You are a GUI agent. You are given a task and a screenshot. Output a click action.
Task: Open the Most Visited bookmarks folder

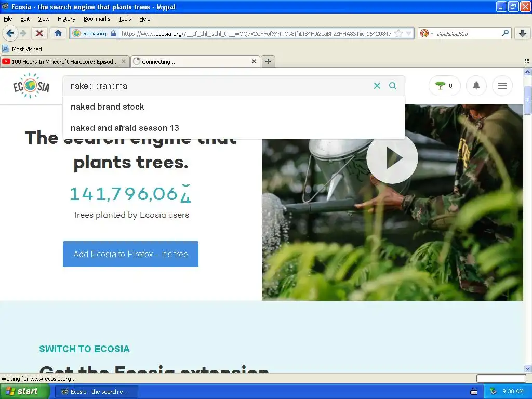coord(22,49)
